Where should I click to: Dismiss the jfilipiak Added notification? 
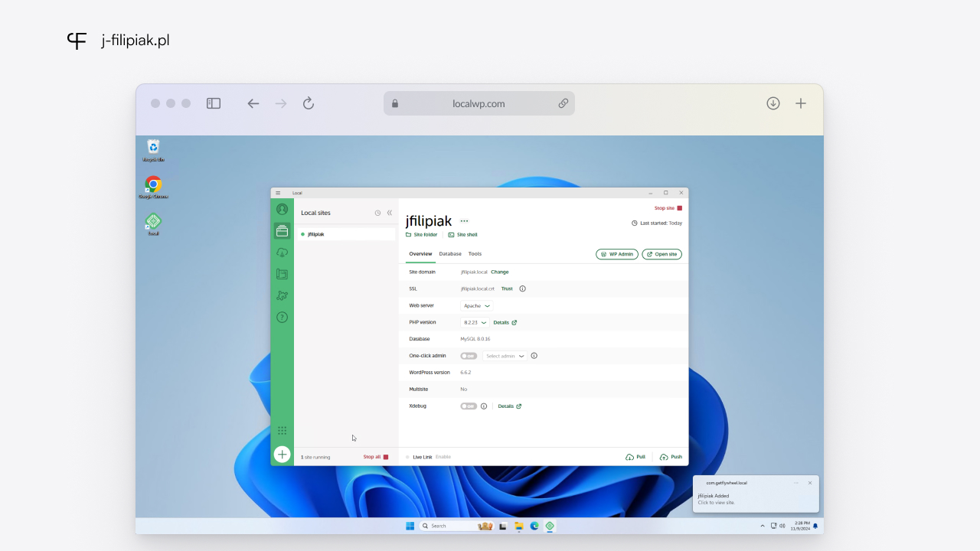click(810, 483)
